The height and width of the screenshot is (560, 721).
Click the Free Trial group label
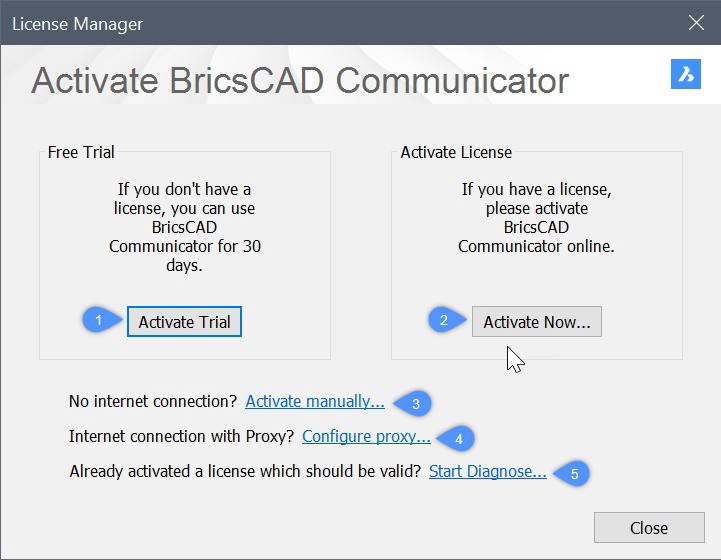pyautogui.click(x=81, y=153)
